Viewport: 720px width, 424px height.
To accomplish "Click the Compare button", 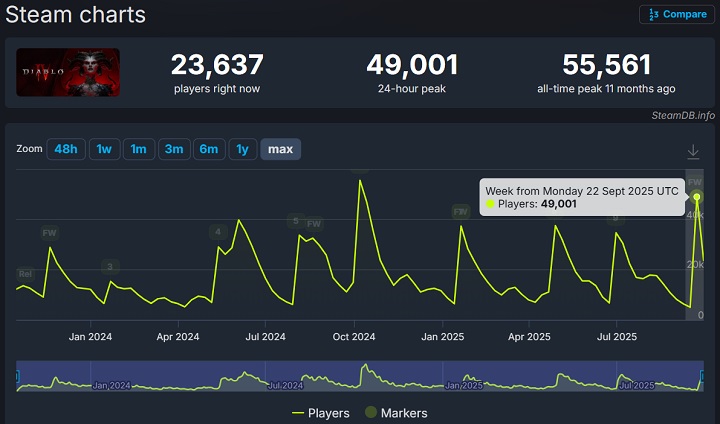I will point(678,14).
